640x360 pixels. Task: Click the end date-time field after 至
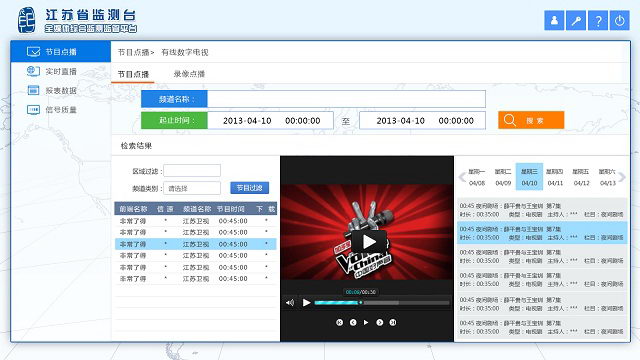click(422, 120)
